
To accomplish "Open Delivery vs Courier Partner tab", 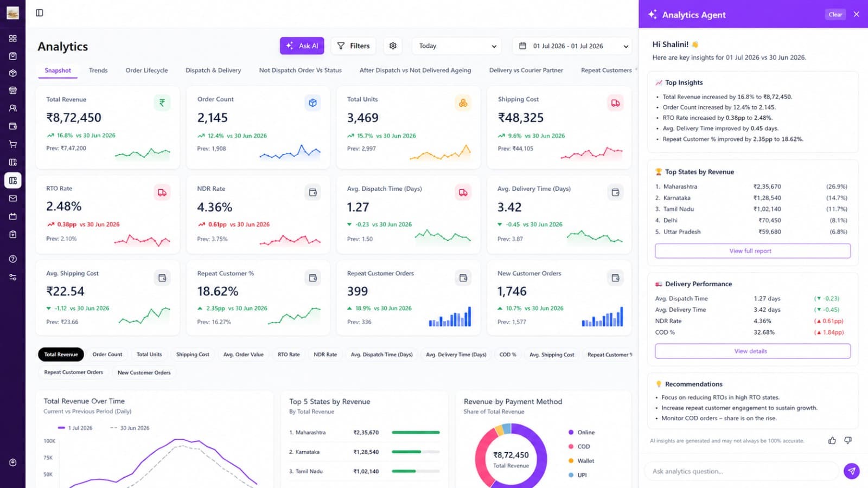I will pos(526,70).
